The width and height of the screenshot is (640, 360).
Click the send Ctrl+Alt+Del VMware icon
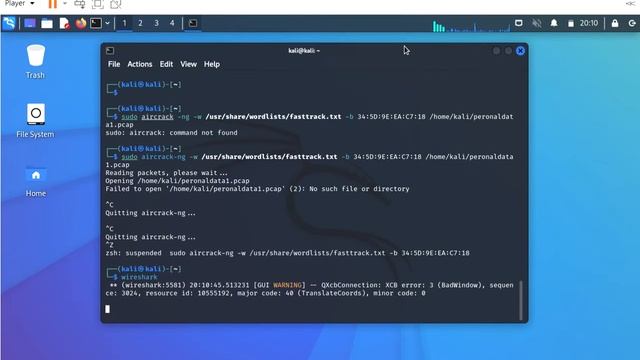coord(80,4)
